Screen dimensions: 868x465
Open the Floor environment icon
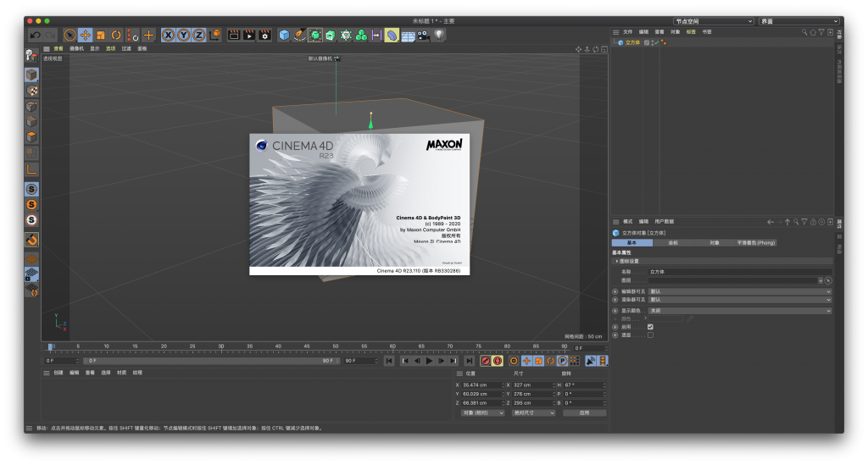click(x=408, y=35)
